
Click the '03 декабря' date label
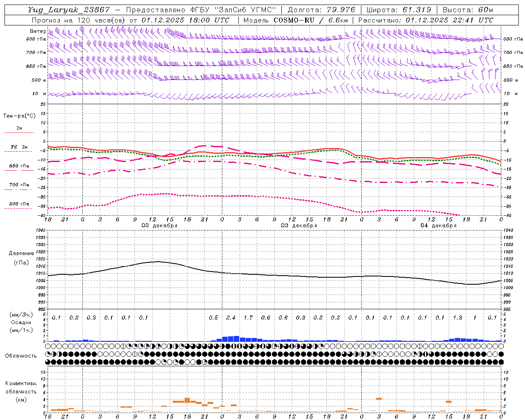coord(299,226)
